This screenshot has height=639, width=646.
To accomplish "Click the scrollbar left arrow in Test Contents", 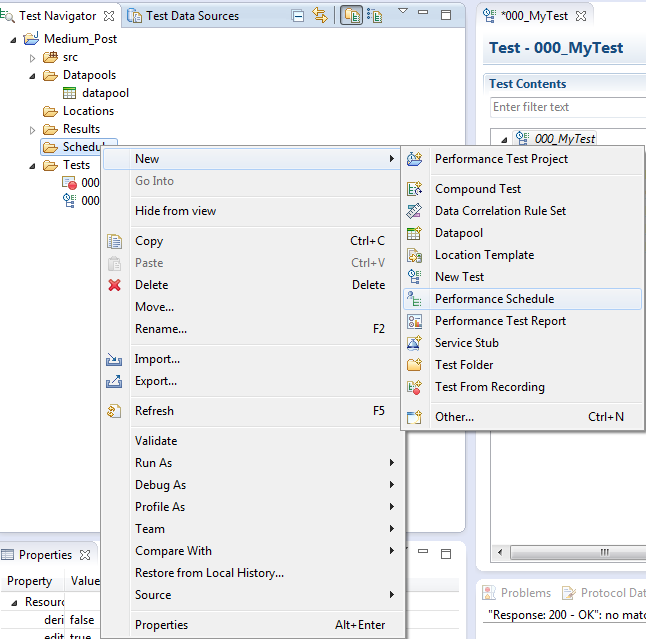I will pos(500,552).
